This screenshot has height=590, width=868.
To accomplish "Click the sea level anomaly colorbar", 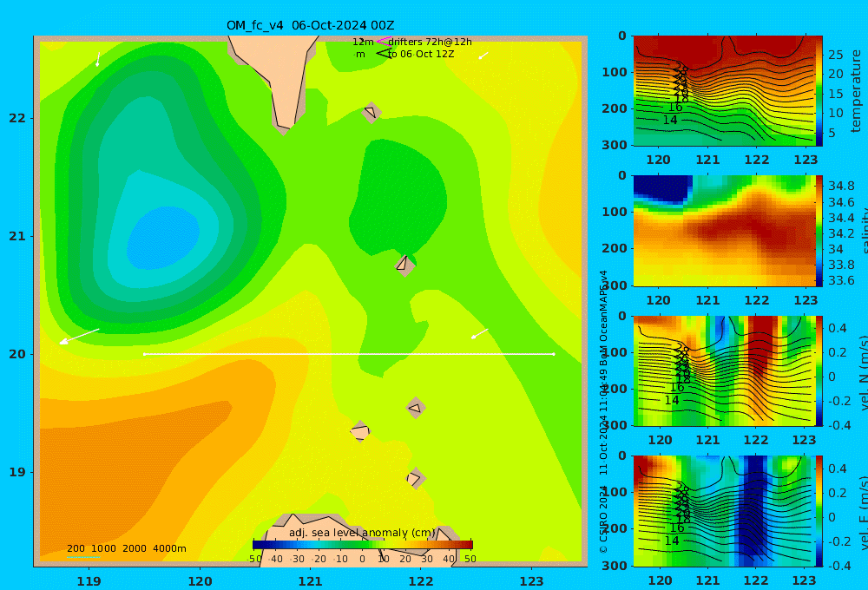I will 363,544.
